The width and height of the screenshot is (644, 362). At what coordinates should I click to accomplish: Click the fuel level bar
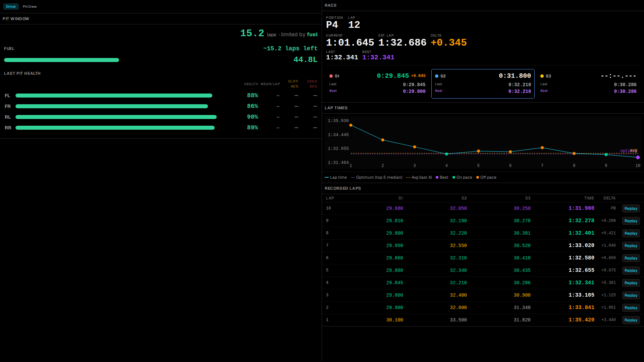tap(61, 60)
